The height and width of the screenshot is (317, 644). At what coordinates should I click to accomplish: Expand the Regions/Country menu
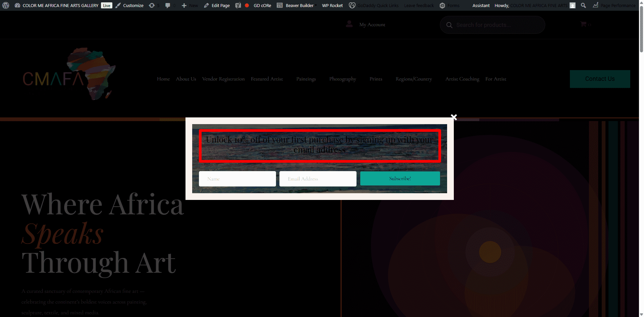[x=414, y=79]
